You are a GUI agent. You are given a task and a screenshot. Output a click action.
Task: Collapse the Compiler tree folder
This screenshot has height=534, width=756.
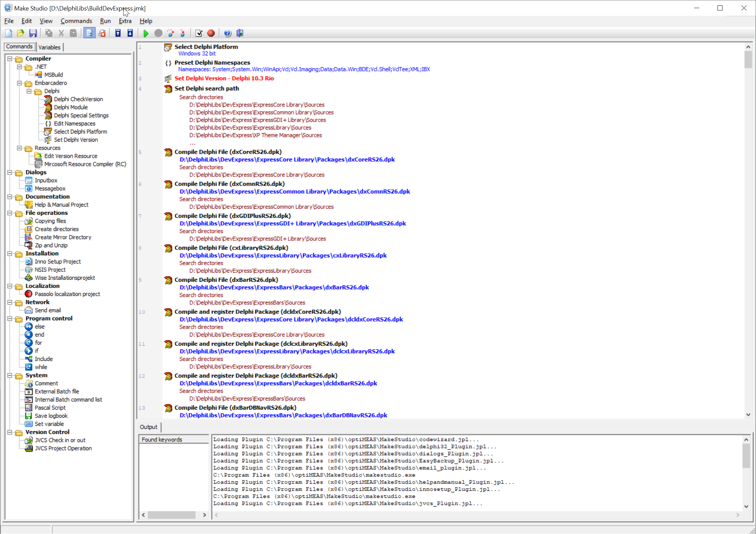(10, 59)
